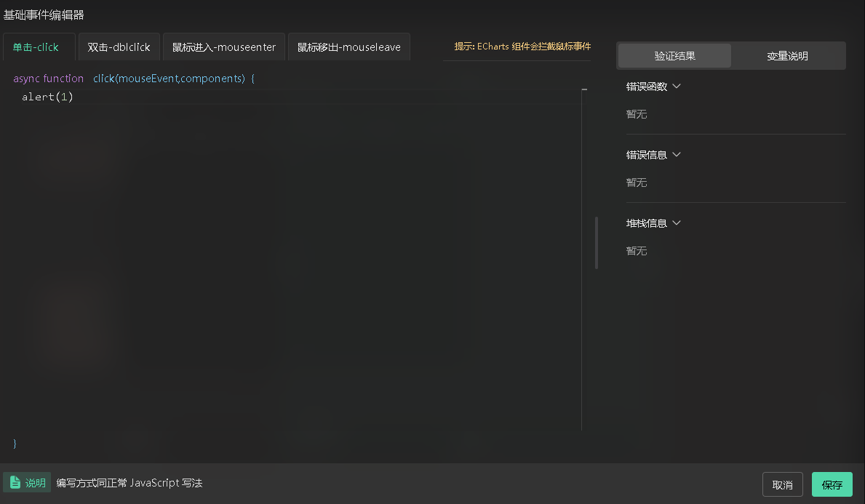The width and height of the screenshot is (865, 504).
Task: Switch to the 单击-click tab
Action: point(36,47)
